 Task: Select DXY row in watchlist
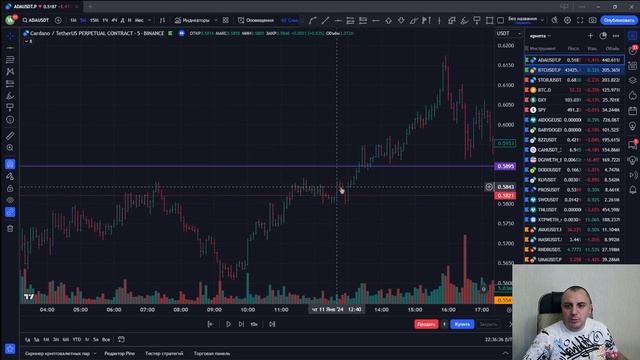pos(574,100)
